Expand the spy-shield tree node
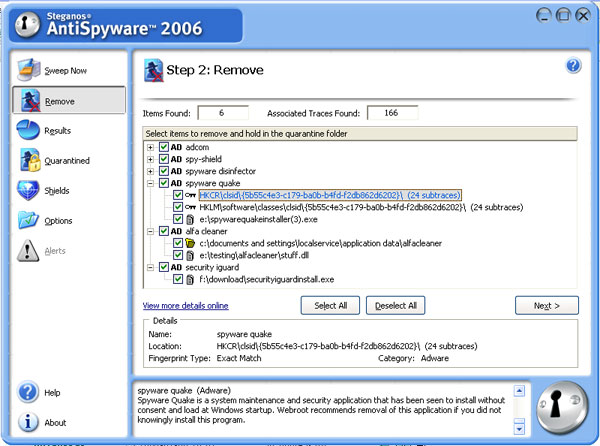This screenshot has width=600, height=446. click(x=150, y=160)
